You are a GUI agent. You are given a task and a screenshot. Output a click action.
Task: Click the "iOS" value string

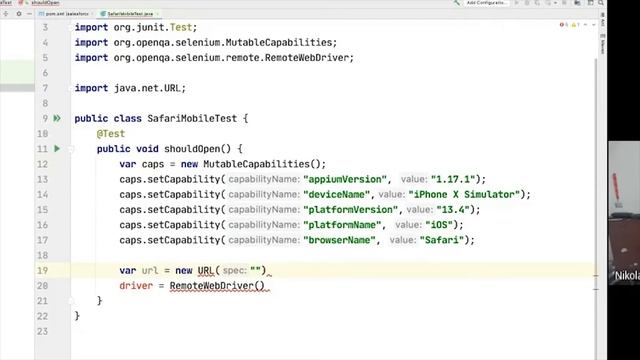point(439,225)
